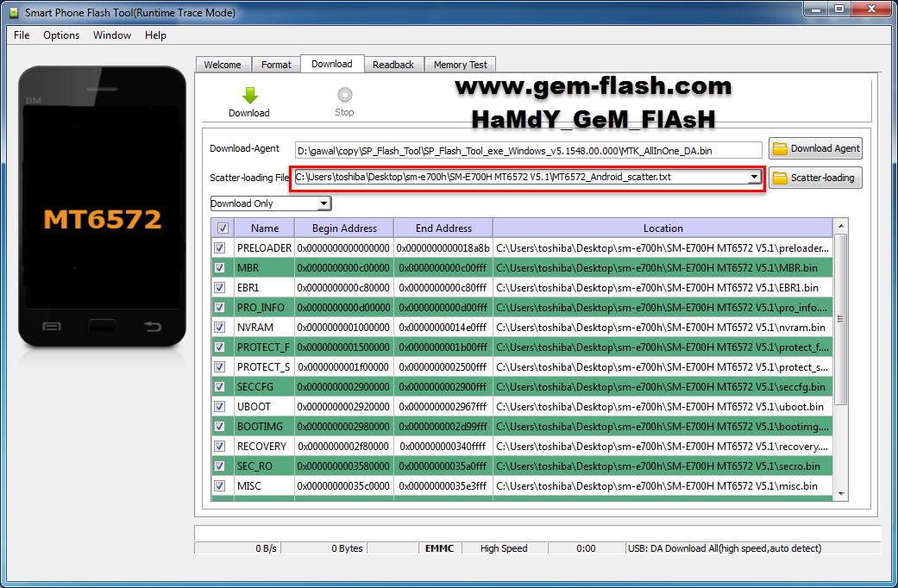Click the Scatter-loading folder button
898x588 pixels.
pos(815,178)
